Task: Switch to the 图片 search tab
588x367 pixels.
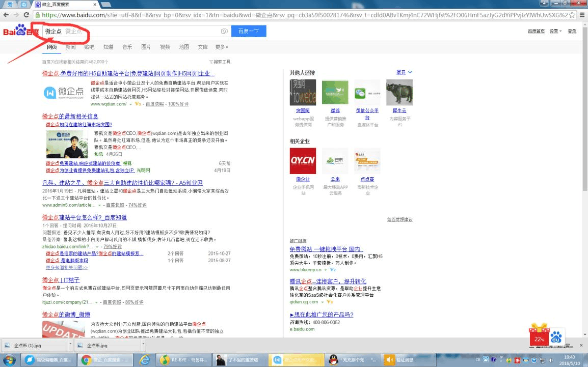Action: 146,47
